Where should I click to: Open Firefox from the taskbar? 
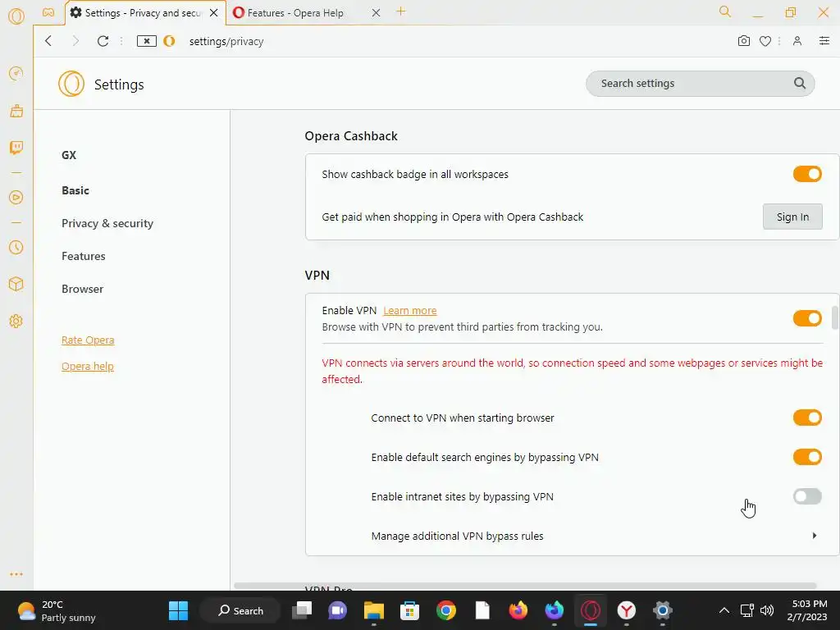518,610
